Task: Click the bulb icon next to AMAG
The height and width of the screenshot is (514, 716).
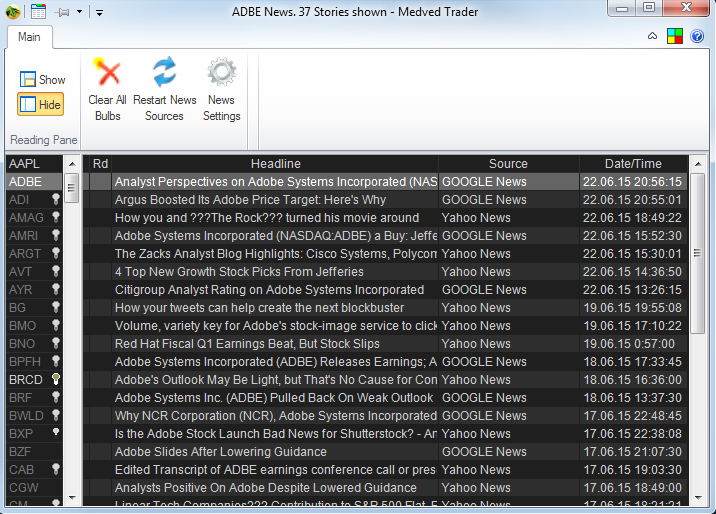Action: 56,217
